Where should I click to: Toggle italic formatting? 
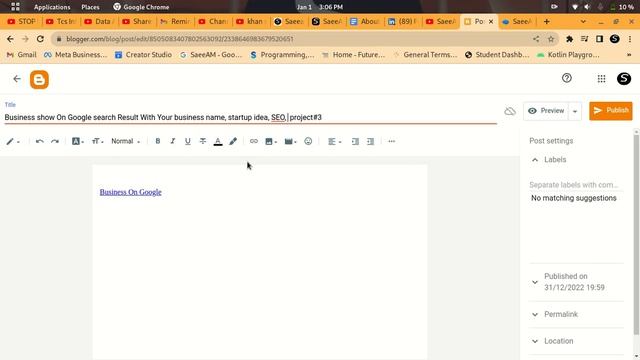[173, 141]
